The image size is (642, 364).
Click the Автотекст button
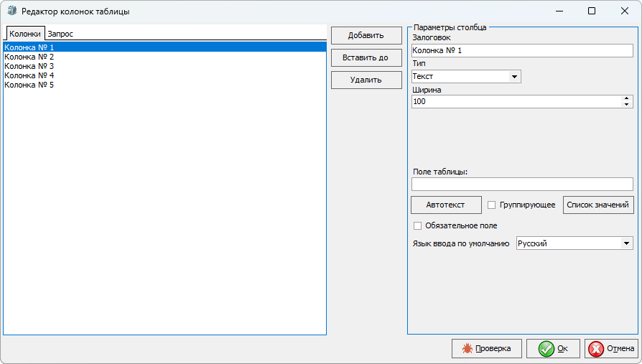pos(446,205)
